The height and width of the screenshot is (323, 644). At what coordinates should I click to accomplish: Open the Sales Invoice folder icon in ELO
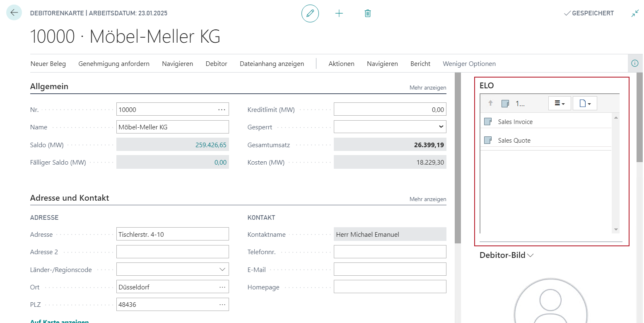point(487,121)
